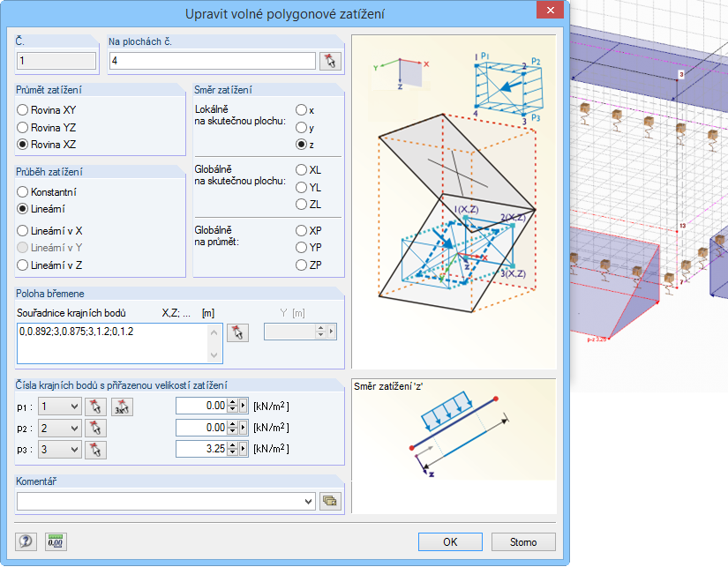Decrease the p3 load value spinner
Image resolution: width=728 pixels, height=567 pixels.
pyautogui.click(x=233, y=452)
